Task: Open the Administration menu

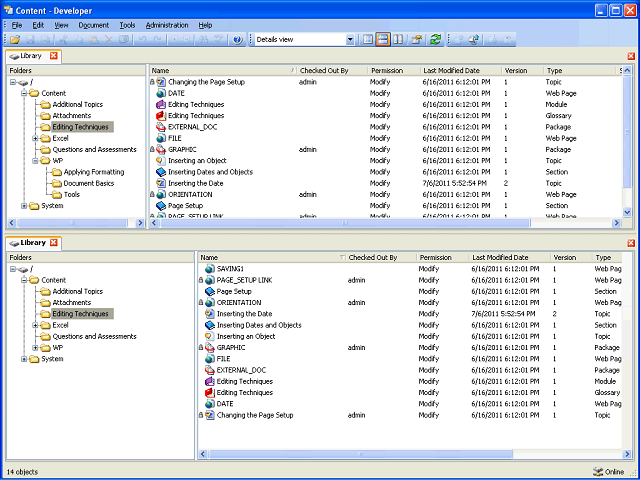Action: (x=167, y=25)
